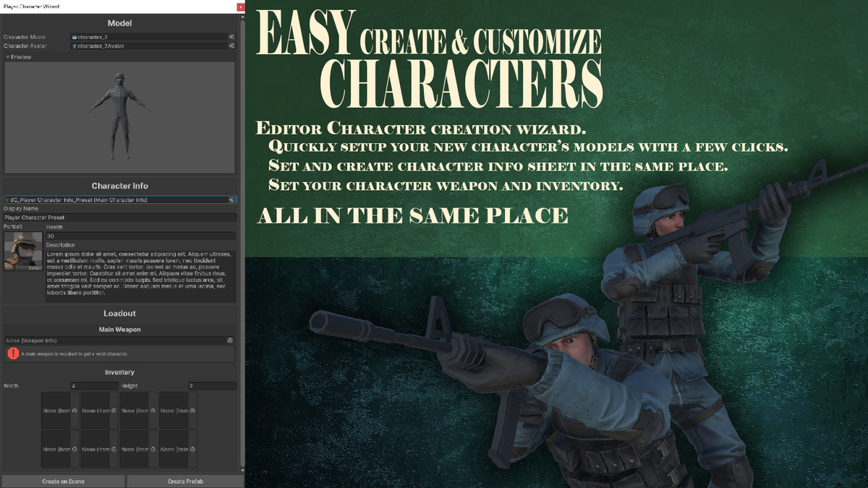Select the character portrait thumbnail
The image size is (868, 488).
pos(22,252)
